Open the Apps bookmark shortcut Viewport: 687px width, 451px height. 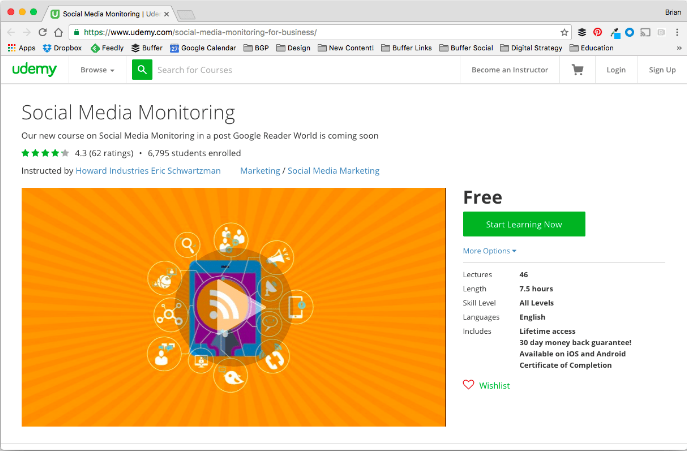point(21,48)
